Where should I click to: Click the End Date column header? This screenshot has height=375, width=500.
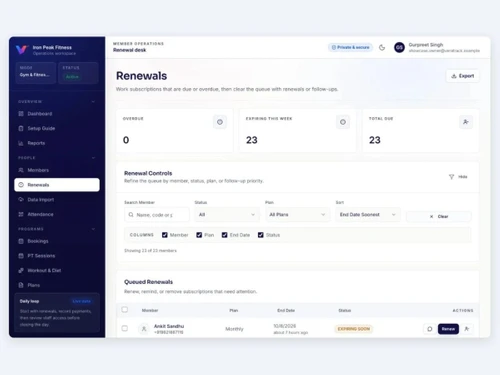coord(286,310)
